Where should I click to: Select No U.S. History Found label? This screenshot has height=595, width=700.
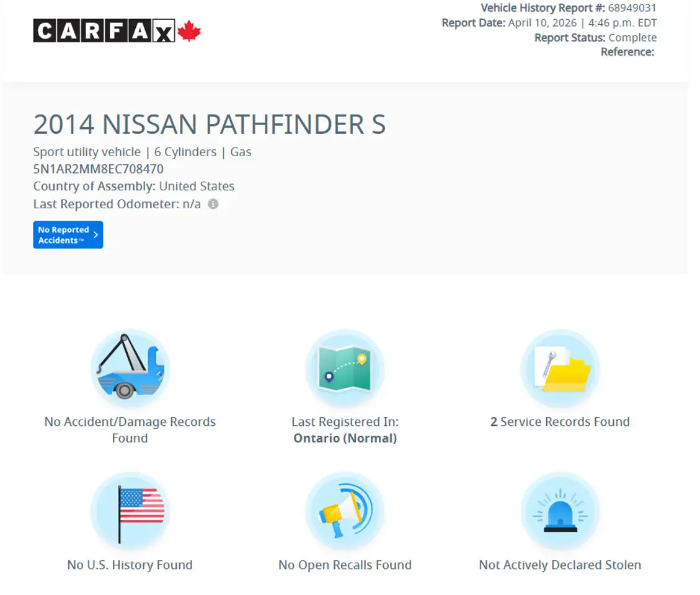coord(130,565)
